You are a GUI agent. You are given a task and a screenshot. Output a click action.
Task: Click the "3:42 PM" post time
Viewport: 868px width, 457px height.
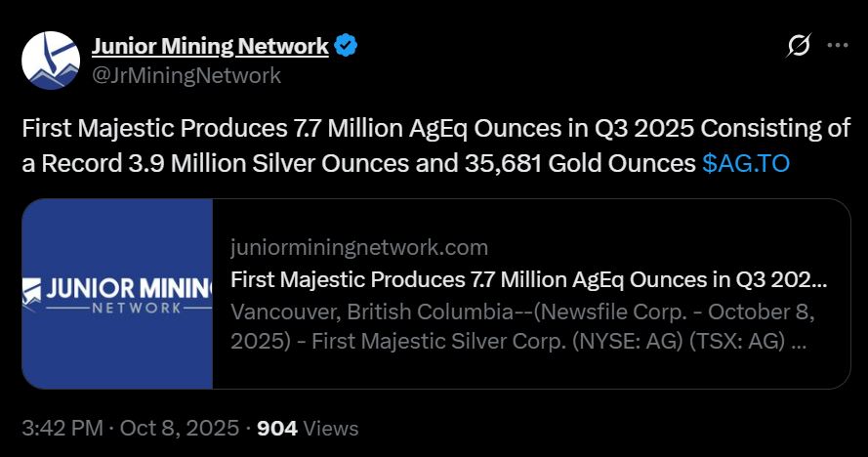tap(62, 428)
